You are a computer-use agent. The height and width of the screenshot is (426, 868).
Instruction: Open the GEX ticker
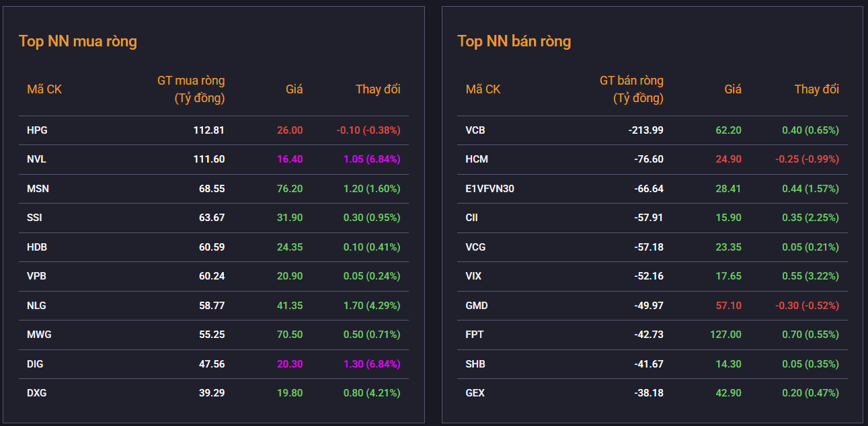click(x=475, y=393)
